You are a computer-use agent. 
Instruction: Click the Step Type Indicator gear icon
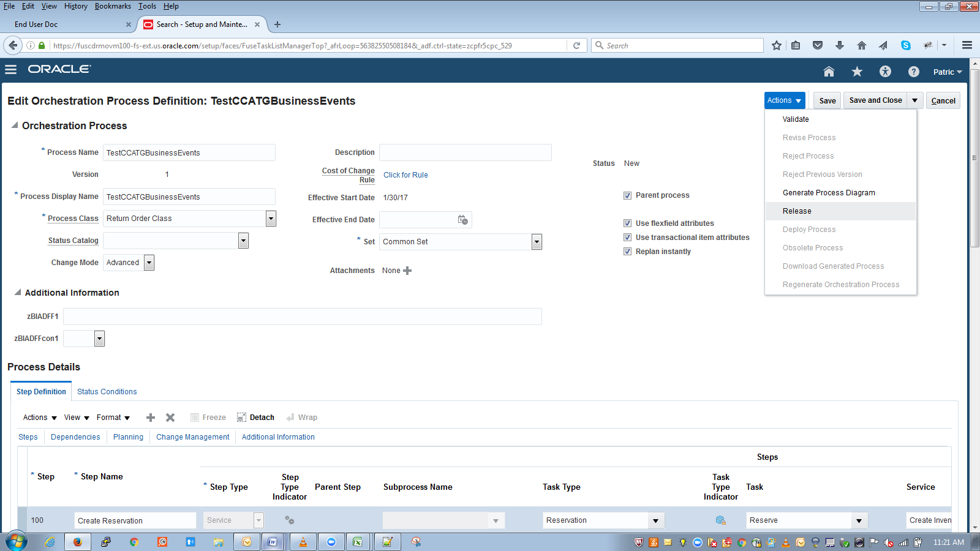(290, 520)
